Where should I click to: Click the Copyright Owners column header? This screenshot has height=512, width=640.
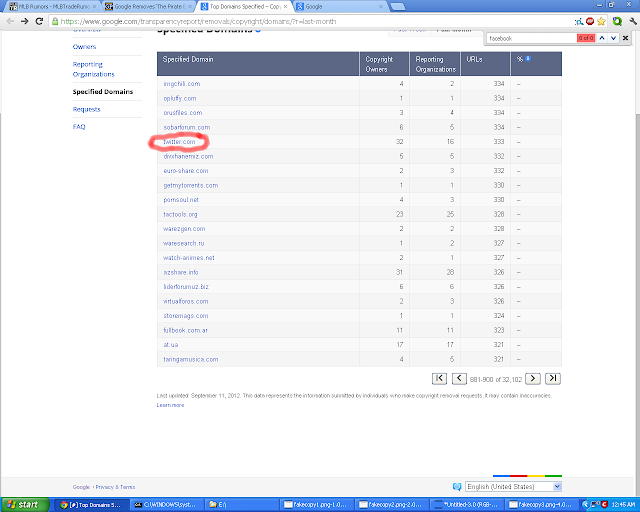tap(384, 64)
